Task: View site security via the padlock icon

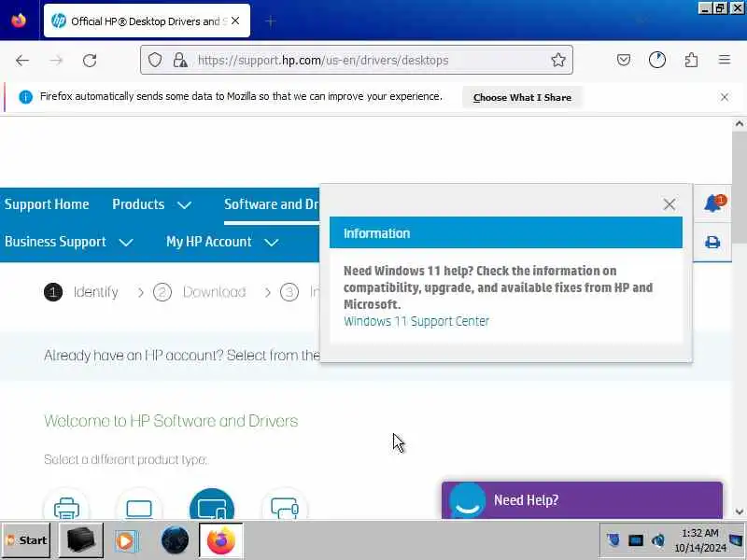Action: (x=180, y=60)
